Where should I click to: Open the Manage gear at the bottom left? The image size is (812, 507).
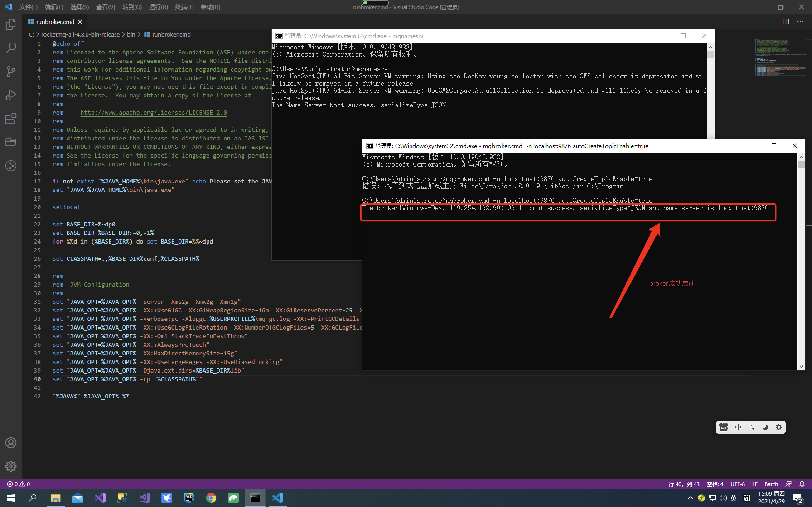11,466
